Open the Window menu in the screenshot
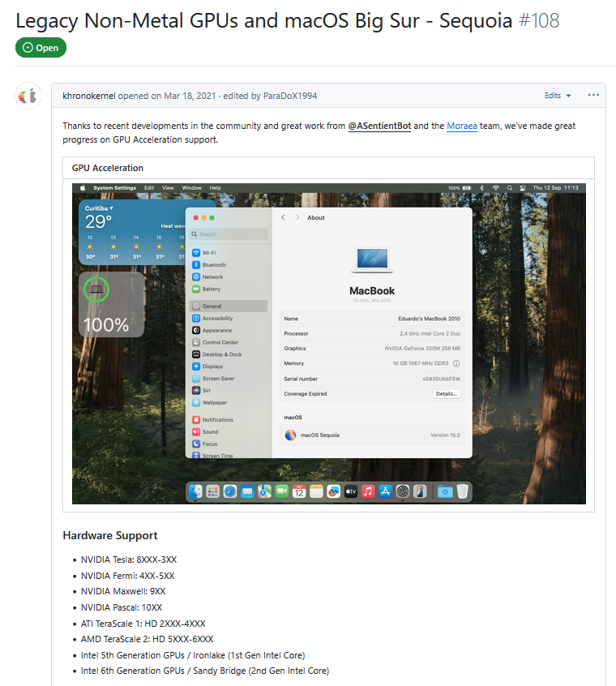The height and width of the screenshot is (686, 616). pyautogui.click(x=191, y=188)
